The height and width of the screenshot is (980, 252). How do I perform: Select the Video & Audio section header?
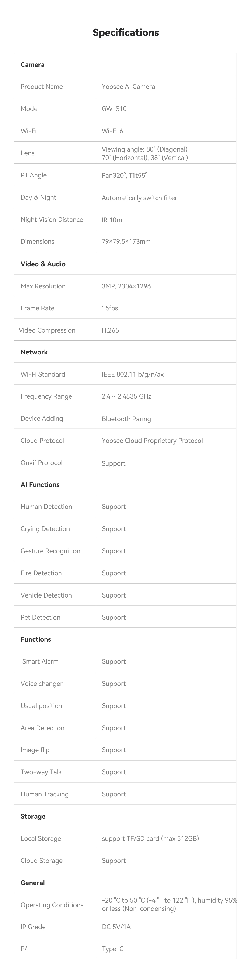pos(43,264)
